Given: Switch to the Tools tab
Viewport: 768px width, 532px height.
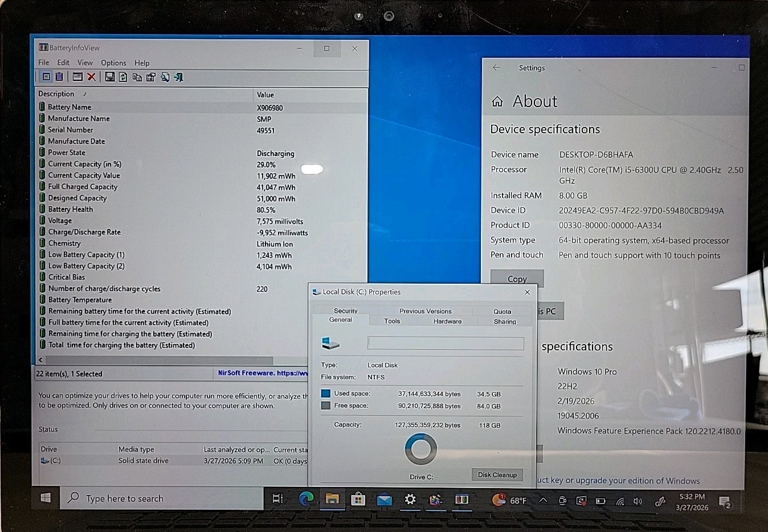Looking at the screenshot, I should (392, 321).
